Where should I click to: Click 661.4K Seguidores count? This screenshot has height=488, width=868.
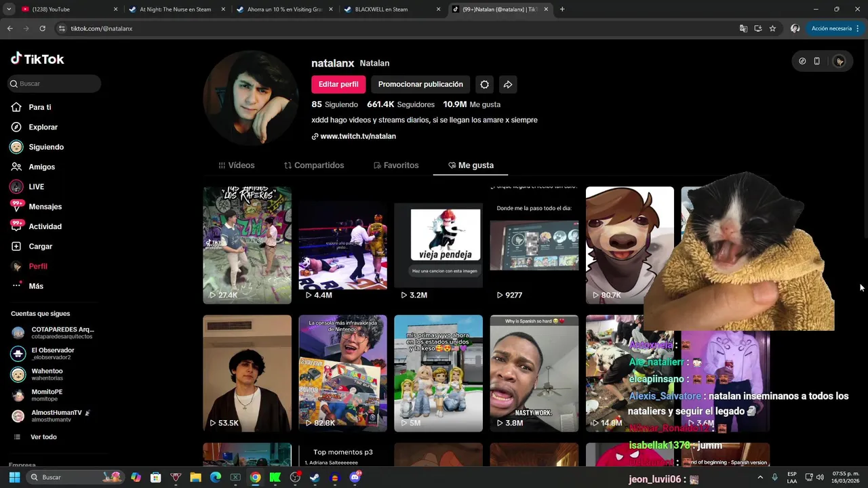401,104
